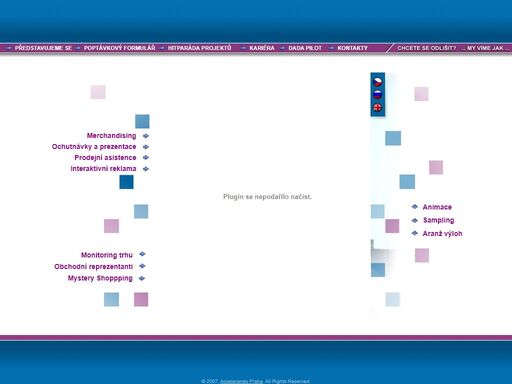Image resolution: width=512 pixels, height=384 pixels.
Task: Follow the Prodejní asistence link
Action: click(x=105, y=158)
